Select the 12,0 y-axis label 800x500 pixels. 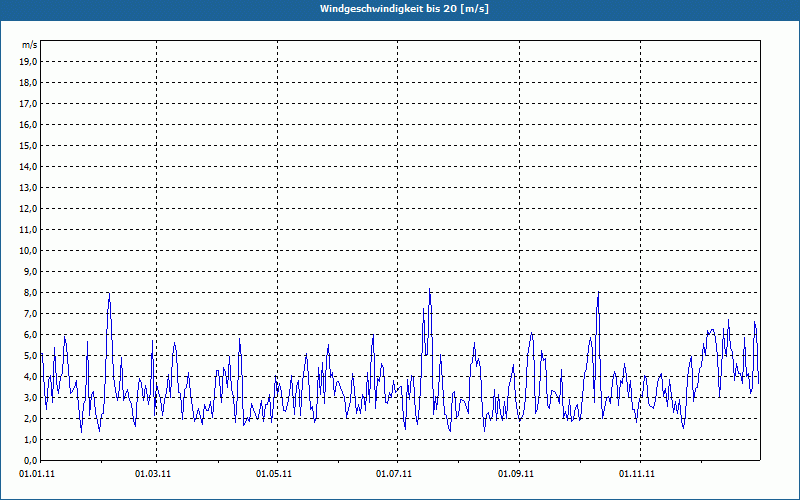click(x=28, y=209)
